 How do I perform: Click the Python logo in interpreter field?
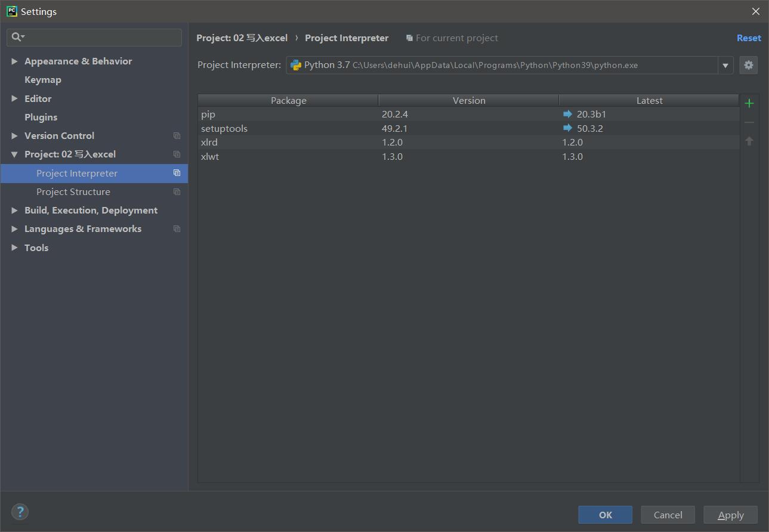coord(296,65)
